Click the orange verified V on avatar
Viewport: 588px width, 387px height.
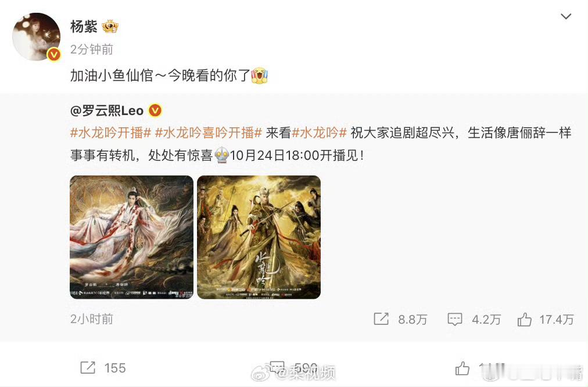(53, 55)
